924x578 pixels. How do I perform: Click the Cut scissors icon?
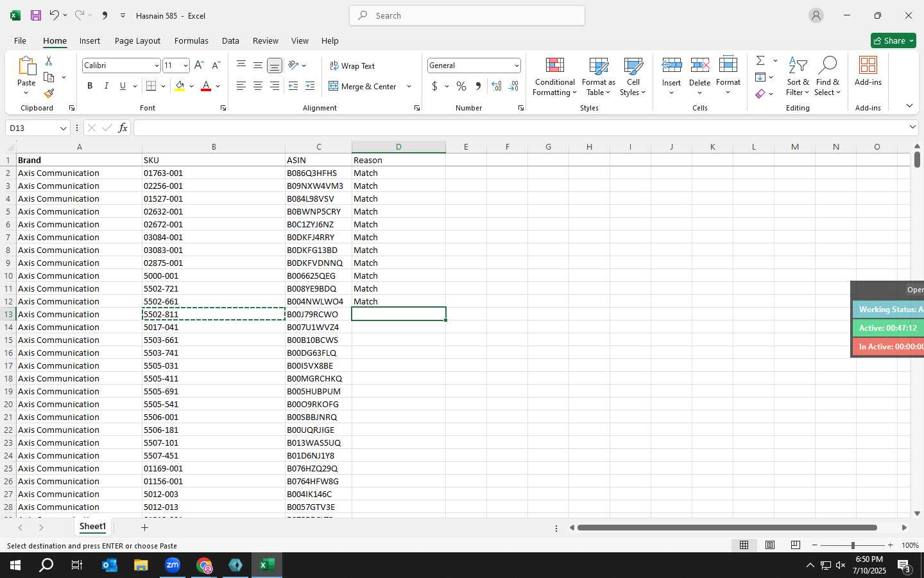49,61
